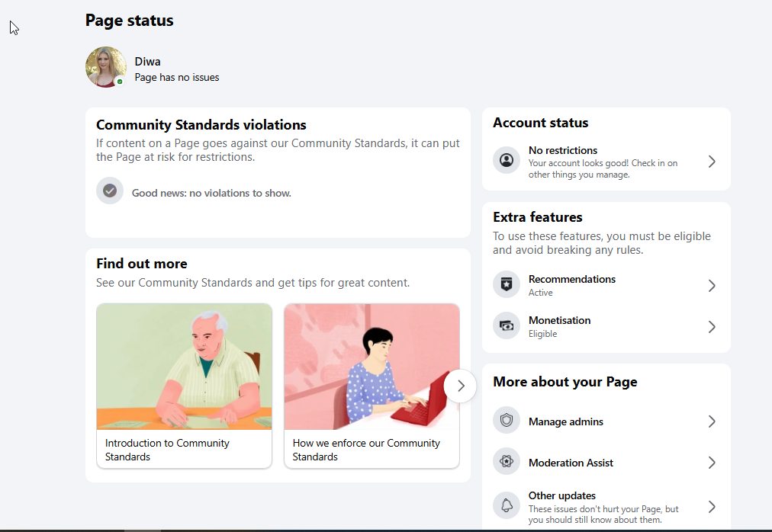The height and width of the screenshot is (532, 772).
Task: Select the Manage admins label
Action: 566,421
